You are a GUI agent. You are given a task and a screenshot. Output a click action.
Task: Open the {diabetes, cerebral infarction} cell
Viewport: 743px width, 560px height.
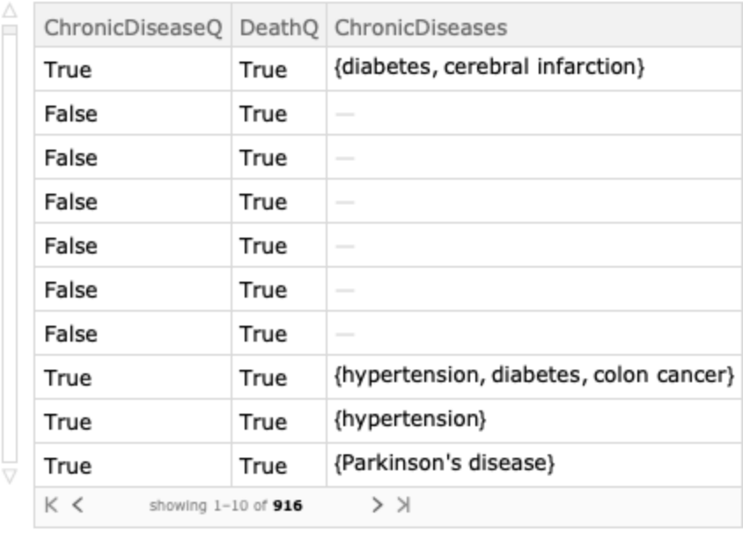pyautogui.click(x=489, y=68)
